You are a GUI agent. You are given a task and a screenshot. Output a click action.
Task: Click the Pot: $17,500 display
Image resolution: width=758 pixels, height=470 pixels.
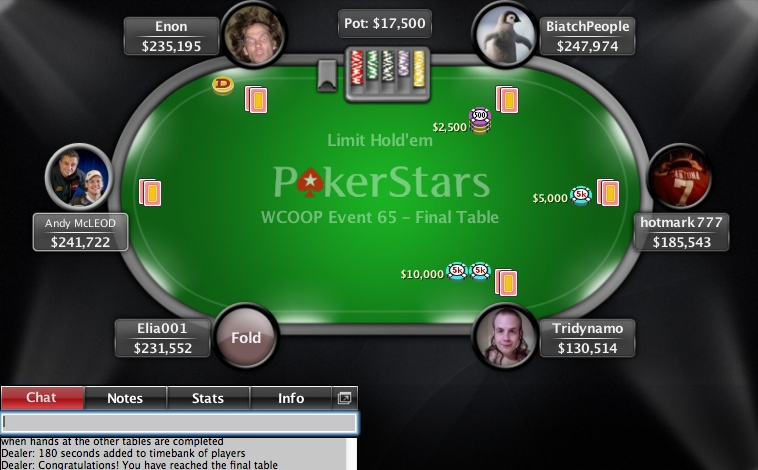pyautogui.click(x=384, y=23)
